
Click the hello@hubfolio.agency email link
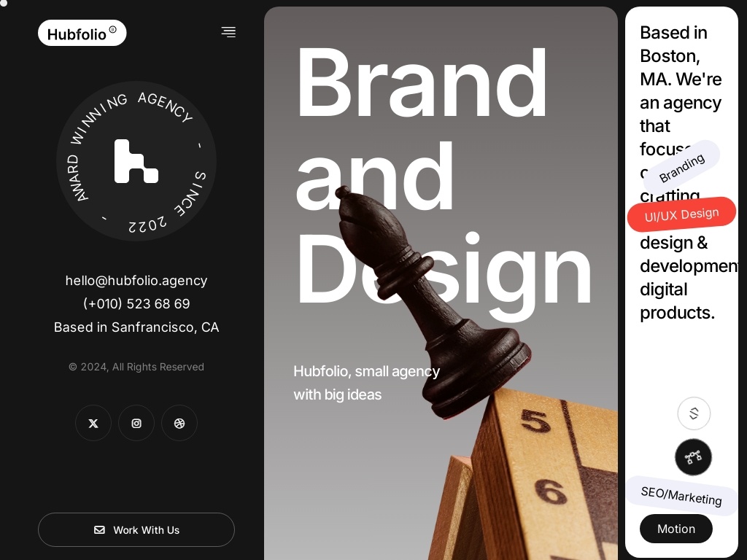click(136, 281)
